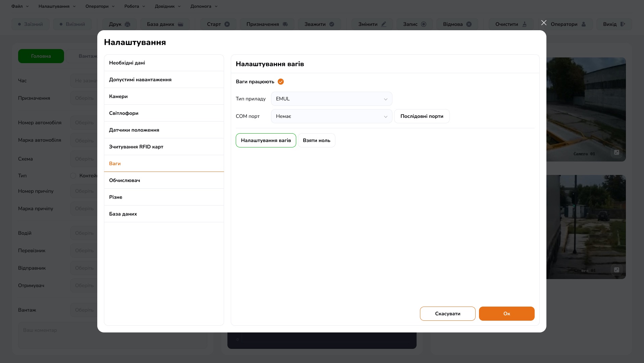Click the pencil icon on Змінити button

[384, 24]
